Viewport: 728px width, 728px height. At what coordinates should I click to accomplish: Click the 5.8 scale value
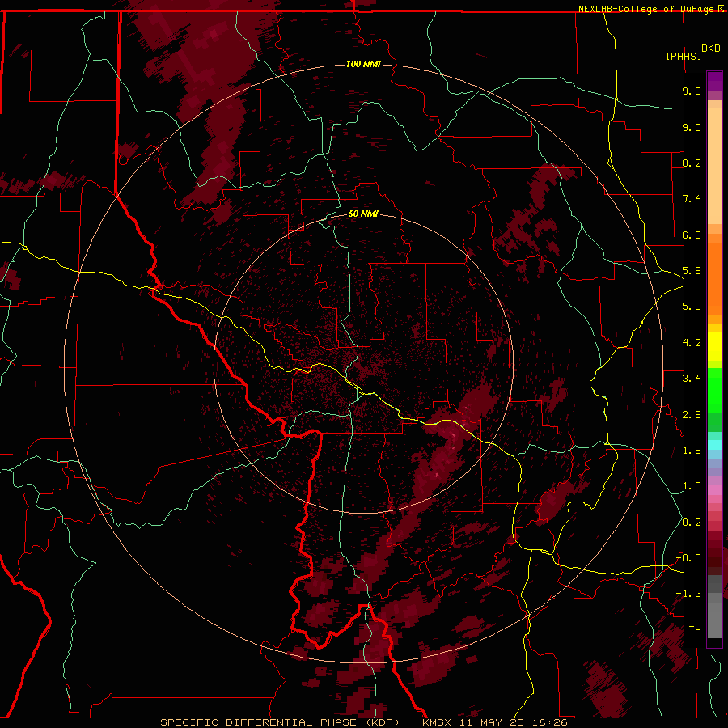tap(692, 271)
